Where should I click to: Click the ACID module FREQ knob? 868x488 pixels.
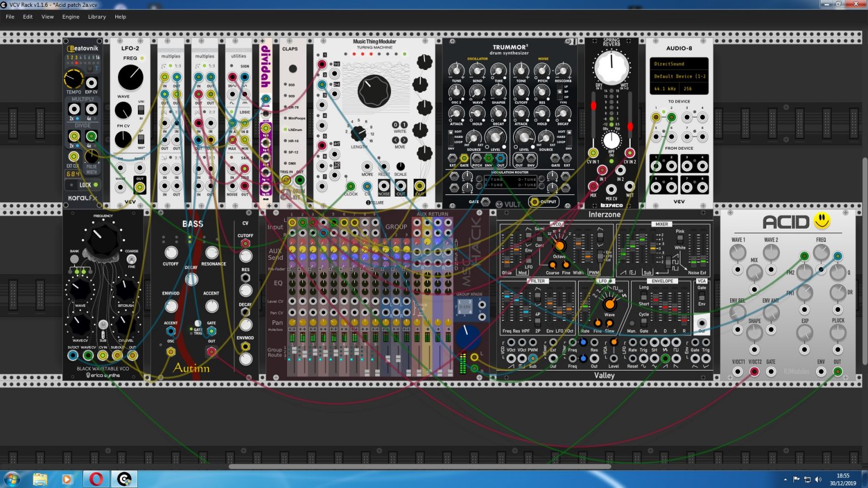pyautogui.click(x=821, y=252)
